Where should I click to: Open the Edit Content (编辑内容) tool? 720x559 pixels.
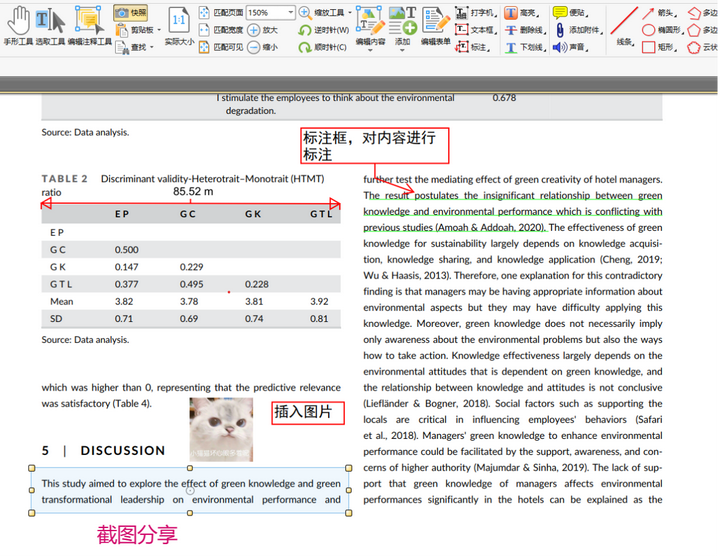(370, 28)
